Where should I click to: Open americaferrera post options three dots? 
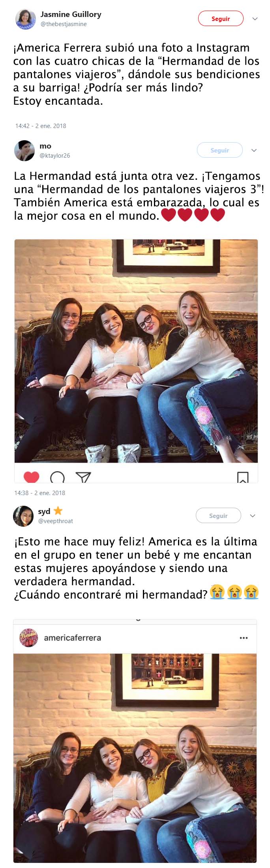click(244, 638)
